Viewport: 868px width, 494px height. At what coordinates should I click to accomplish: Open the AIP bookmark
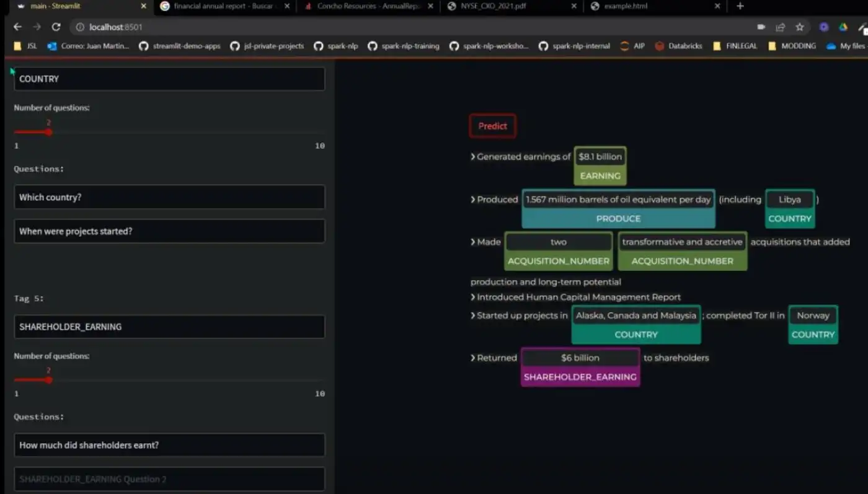click(x=632, y=46)
